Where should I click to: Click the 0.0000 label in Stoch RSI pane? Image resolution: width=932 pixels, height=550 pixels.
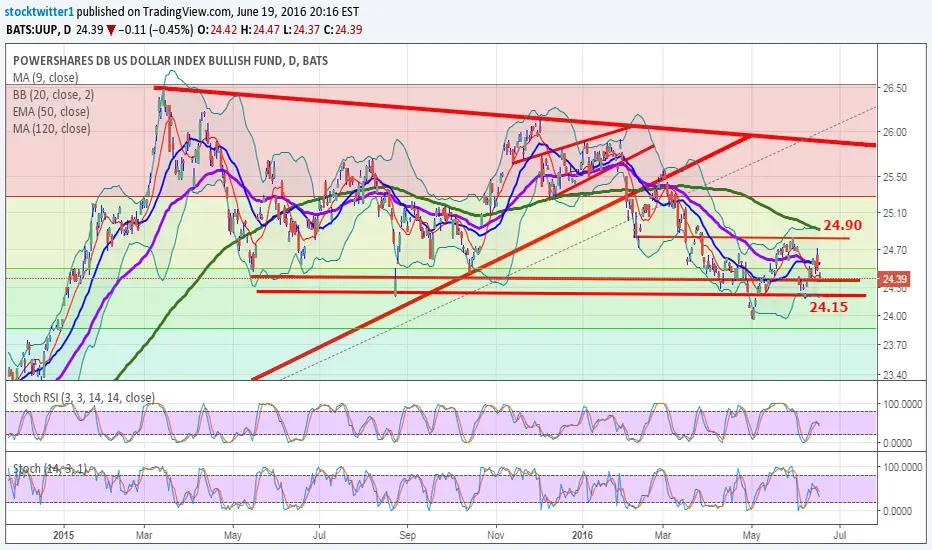pyautogui.click(x=898, y=443)
